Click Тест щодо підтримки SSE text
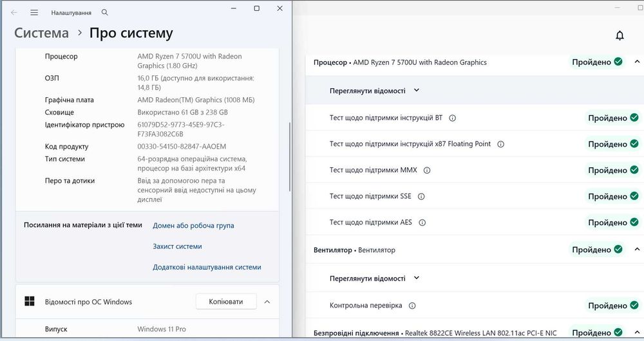644x341 pixels. tap(370, 196)
